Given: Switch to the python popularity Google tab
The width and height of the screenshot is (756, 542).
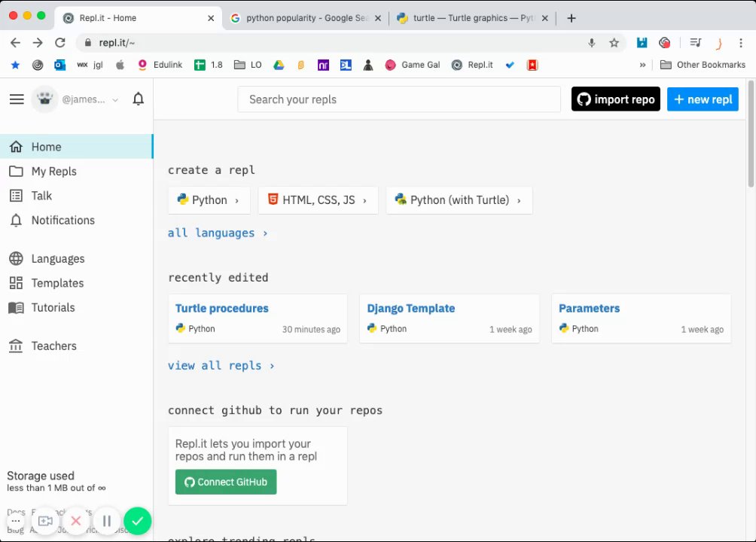Looking at the screenshot, I should (305, 18).
